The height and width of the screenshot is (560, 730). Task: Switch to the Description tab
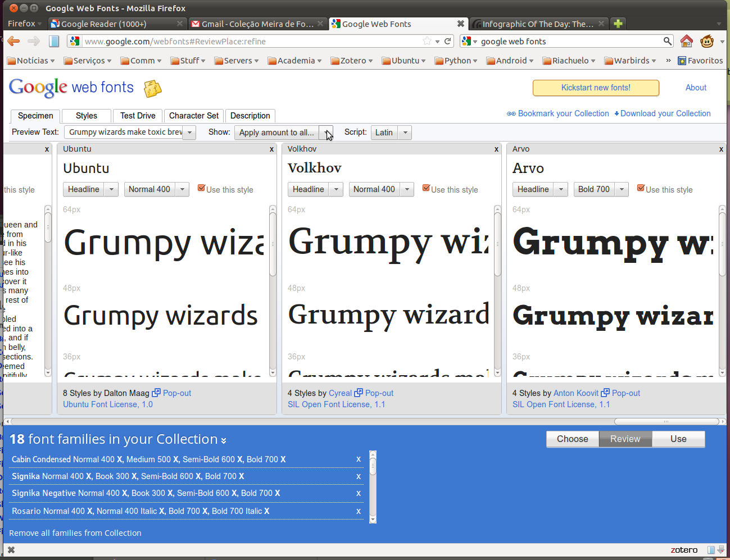(x=250, y=116)
